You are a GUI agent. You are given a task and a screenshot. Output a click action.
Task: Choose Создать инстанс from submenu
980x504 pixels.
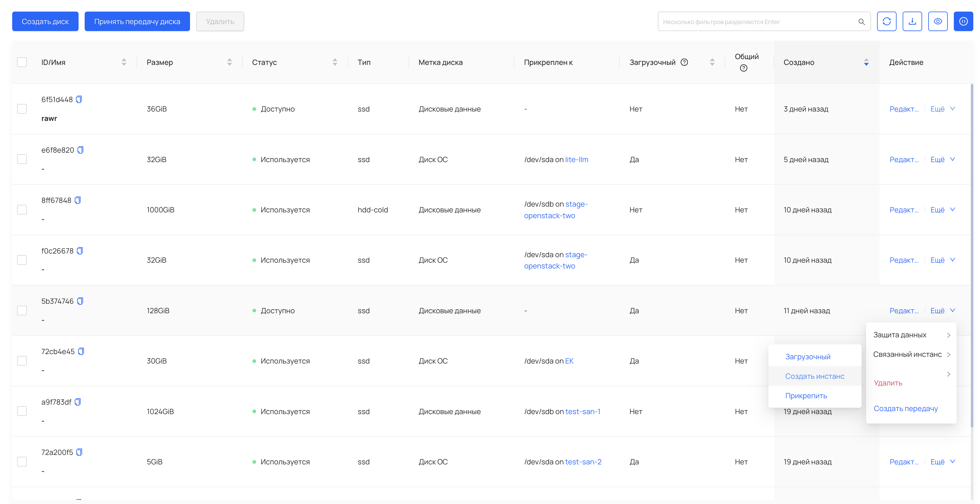[x=815, y=376]
